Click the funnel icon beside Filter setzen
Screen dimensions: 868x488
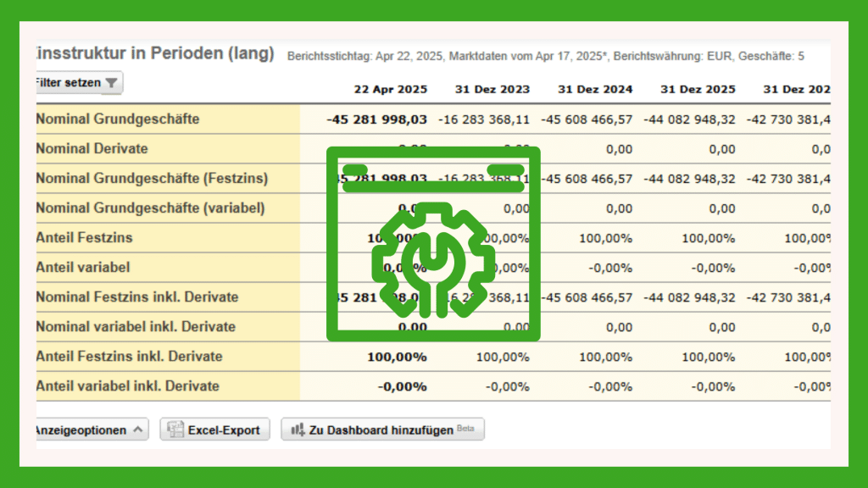pyautogui.click(x=112, y=83)
